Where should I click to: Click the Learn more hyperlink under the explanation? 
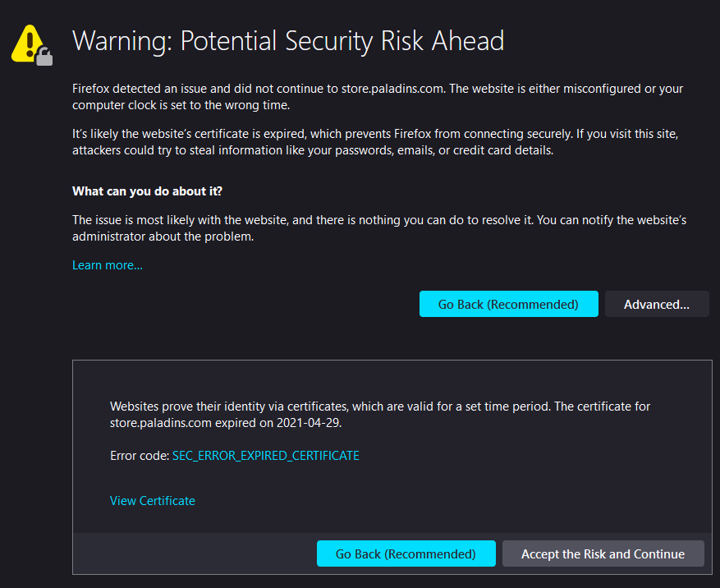pyautogui.click(x=107, y=264)
